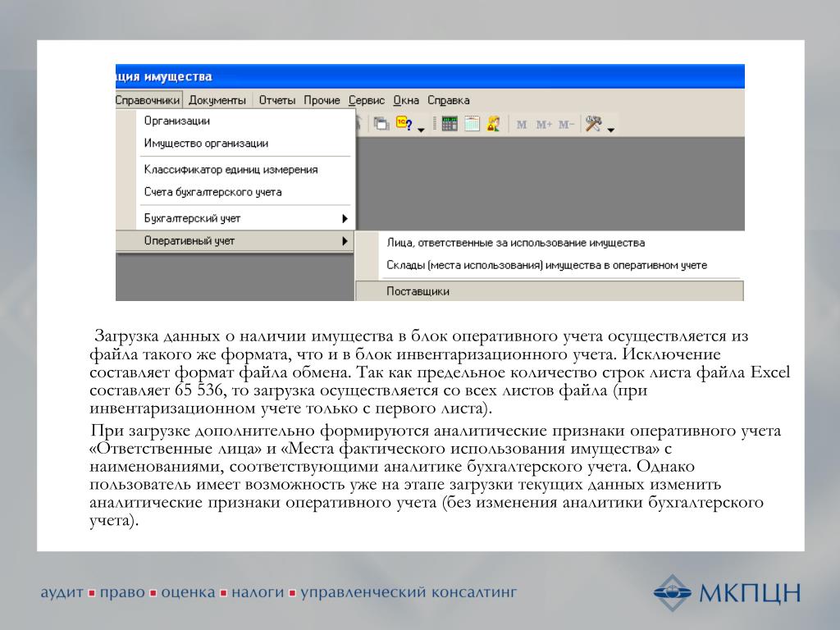This screenshot has width=840, height=630.
Task: Open the Справочники menu
Action: click(148, 100)
